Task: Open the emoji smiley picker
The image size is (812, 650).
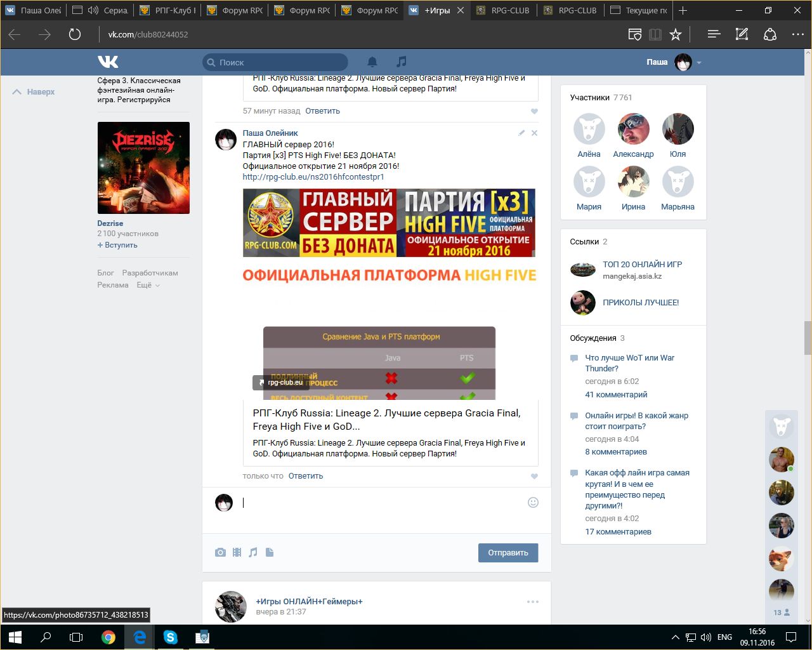Action: (x=533, y=502)
